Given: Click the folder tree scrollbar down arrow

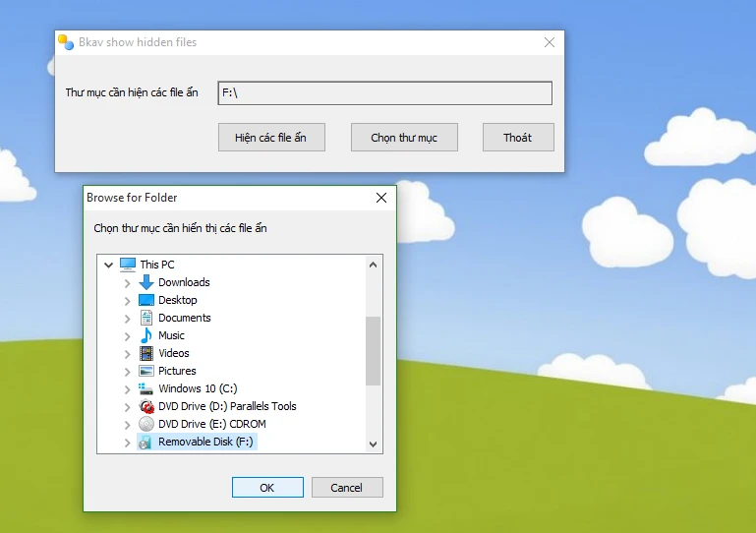Looking at the screenshot, I should point(373,444).
